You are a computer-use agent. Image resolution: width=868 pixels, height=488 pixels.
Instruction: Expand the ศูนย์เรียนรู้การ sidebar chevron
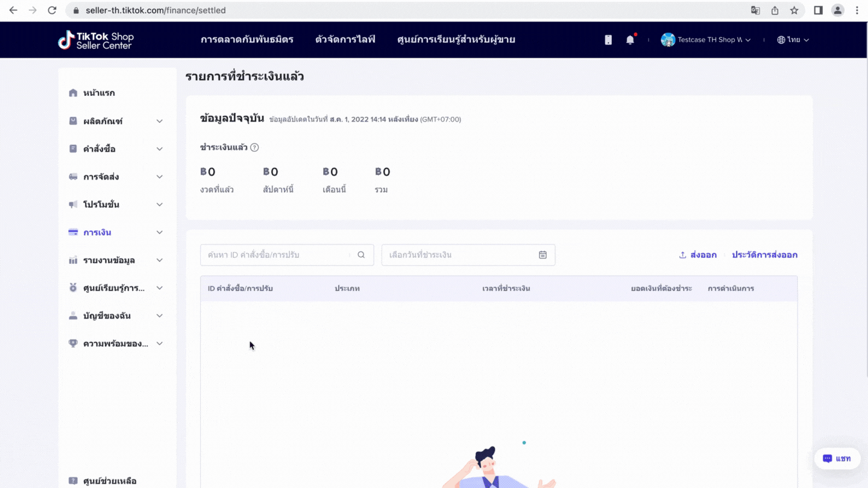(x=160, y=288)
